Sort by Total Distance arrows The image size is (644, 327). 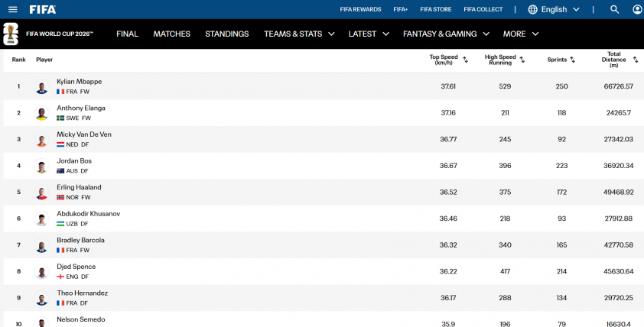pyautogui.click(x=636, y=60)
